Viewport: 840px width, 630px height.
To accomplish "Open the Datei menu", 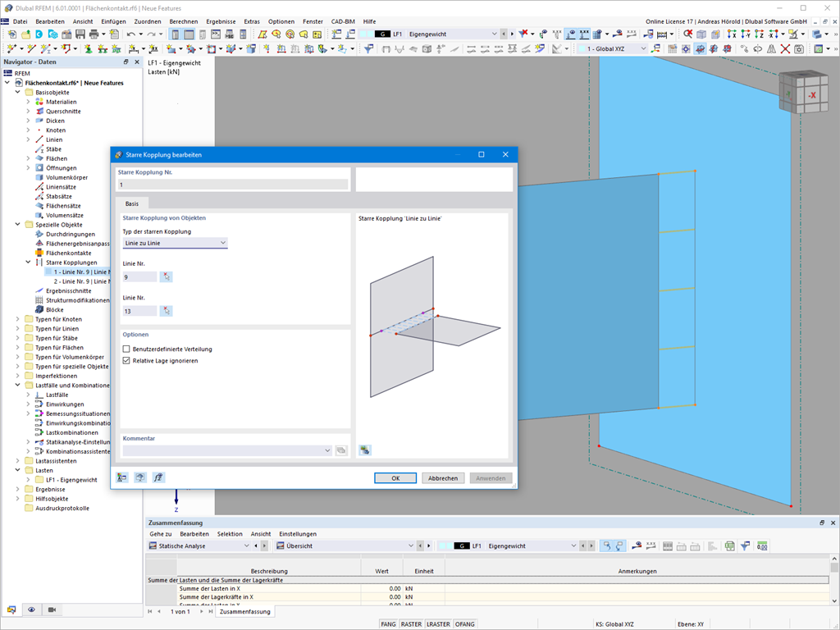I will (20, 21).
